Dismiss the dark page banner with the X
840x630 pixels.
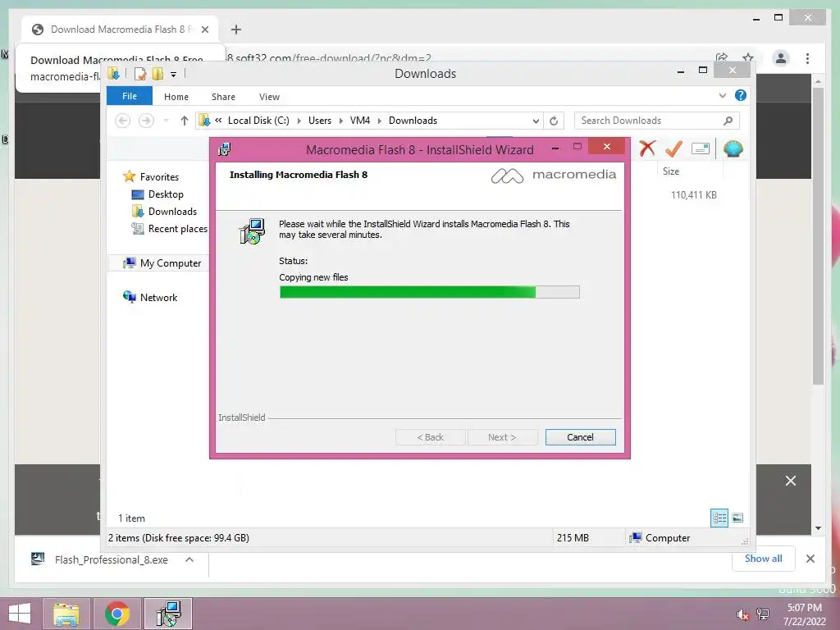791,481
